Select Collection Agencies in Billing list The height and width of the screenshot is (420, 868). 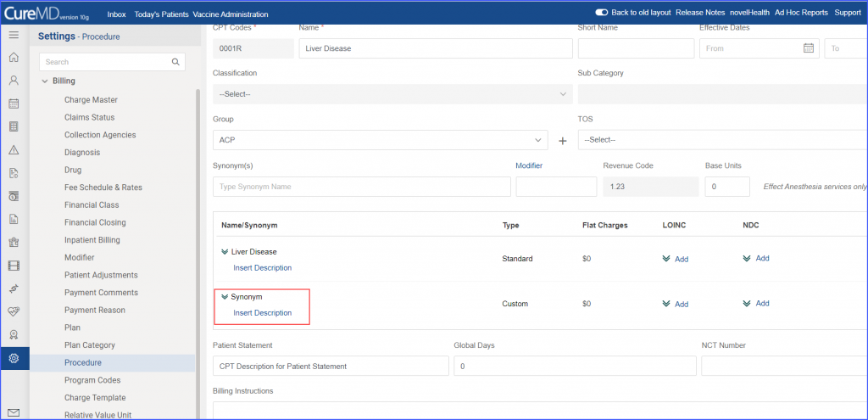(x=100, y=135)
